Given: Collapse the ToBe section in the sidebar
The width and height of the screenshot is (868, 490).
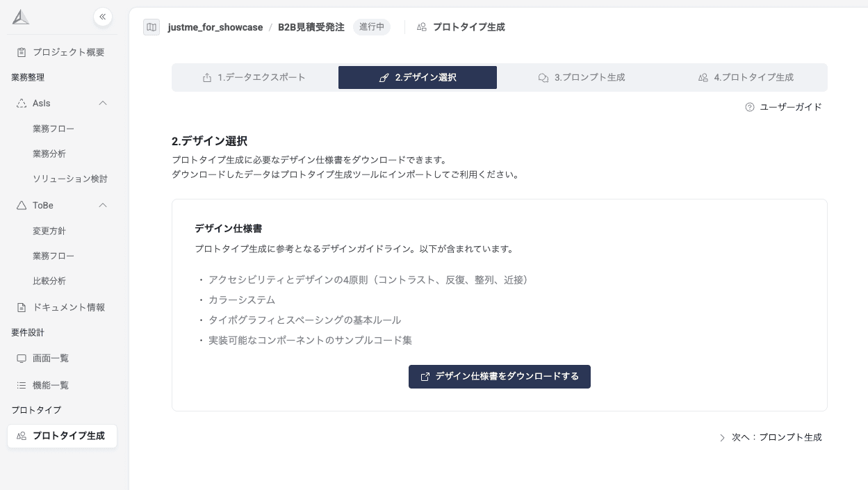Looking at the screenshot, I should [x=103, y=205].
